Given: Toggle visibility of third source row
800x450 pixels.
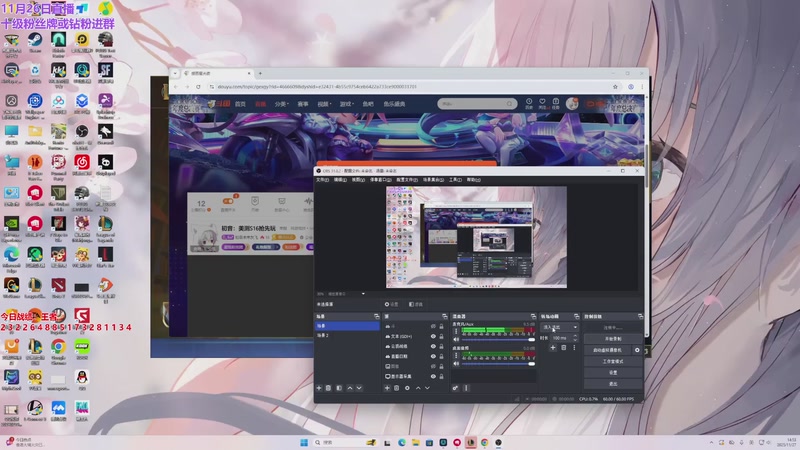Looking at the screenshot, I should pos(433,346).
